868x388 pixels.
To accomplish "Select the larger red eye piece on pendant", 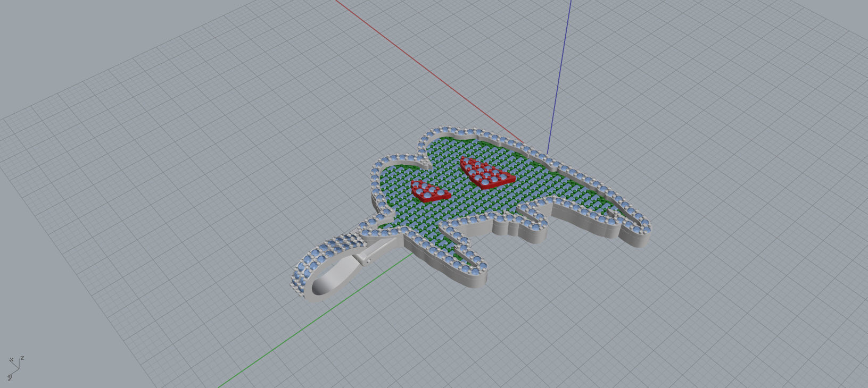I will point(486,173).
